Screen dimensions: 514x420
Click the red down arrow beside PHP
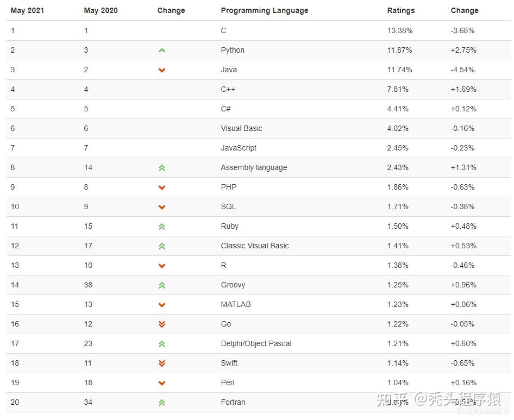point(161,187)
